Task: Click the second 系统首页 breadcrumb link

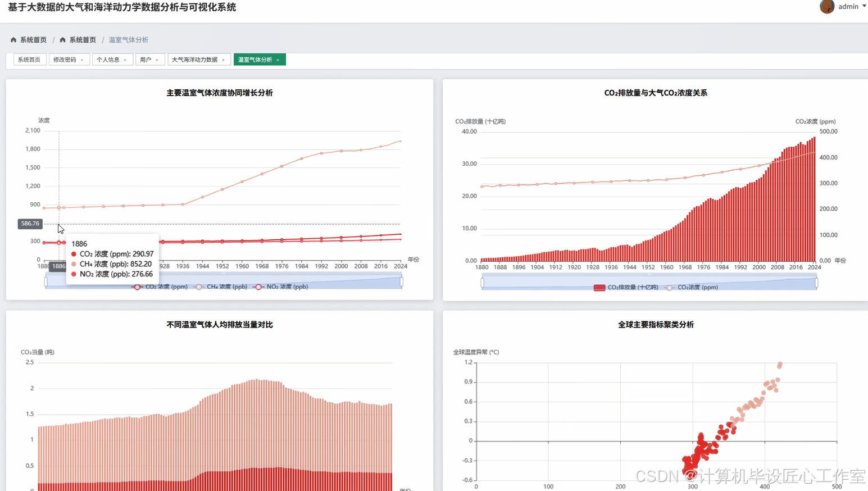Action: tap(83, 40)
